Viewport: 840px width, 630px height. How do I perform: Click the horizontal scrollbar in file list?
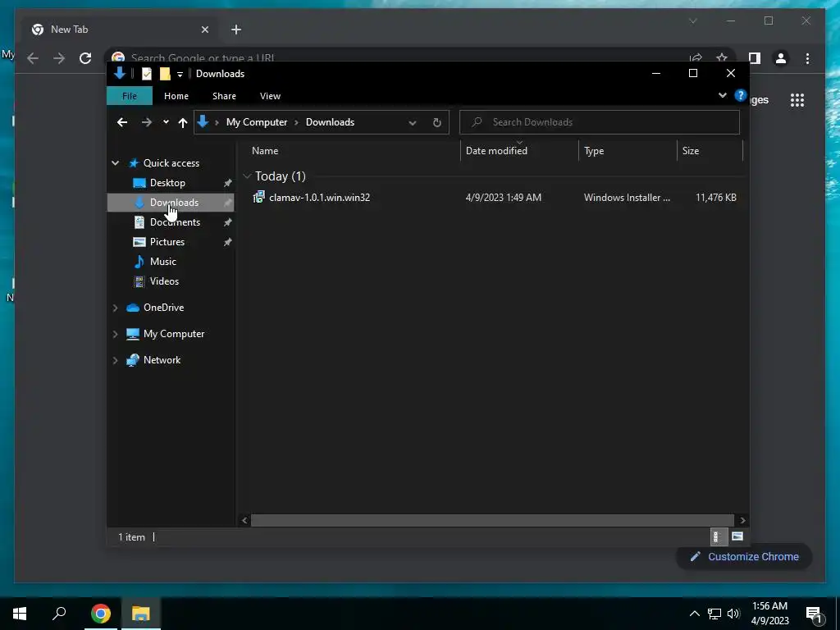click(x=492, y=520)
